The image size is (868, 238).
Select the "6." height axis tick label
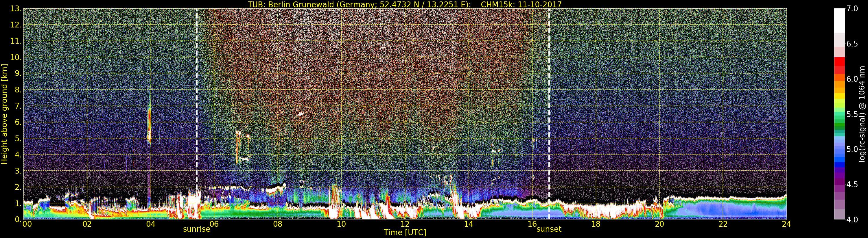[18, 122]
